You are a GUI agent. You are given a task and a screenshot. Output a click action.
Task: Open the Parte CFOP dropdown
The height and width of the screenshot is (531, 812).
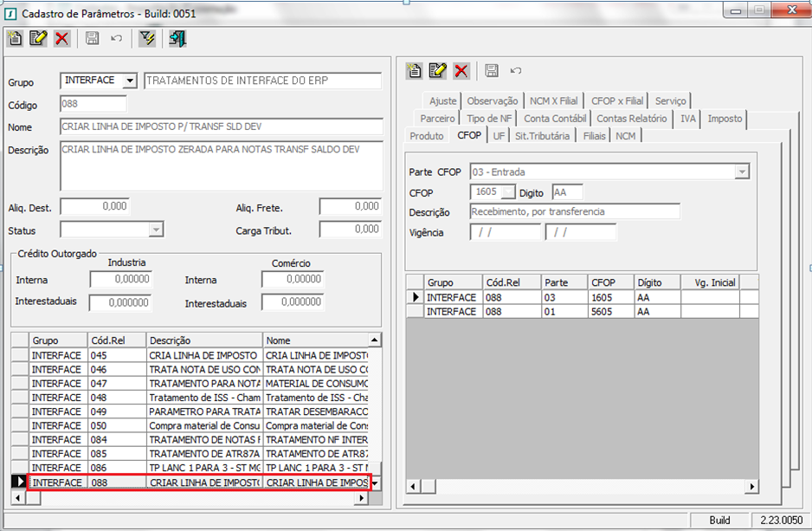(741, 172)
